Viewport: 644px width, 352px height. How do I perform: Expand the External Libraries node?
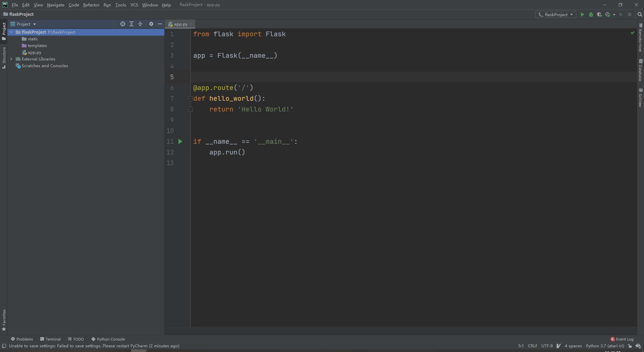tap(11, 59)
